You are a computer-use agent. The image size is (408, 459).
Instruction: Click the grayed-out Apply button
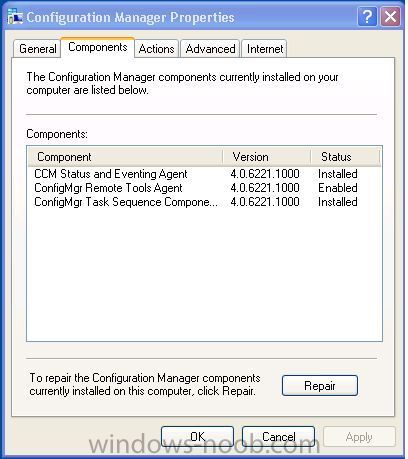tap(359, 436)
